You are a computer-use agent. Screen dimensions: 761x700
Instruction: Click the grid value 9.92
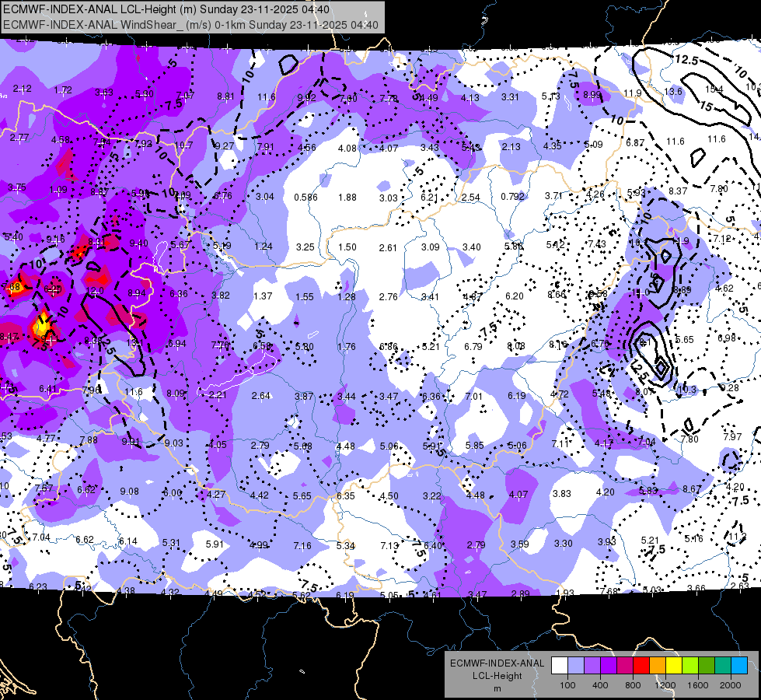coord(306,98)
